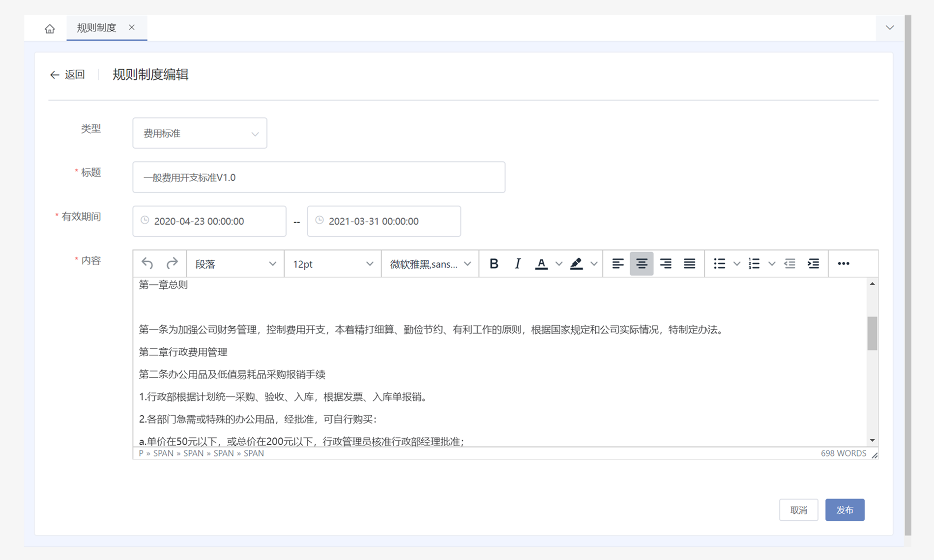Screen dimensions: 934x560
Task: Apply the text color button
Action: [541, 264]
